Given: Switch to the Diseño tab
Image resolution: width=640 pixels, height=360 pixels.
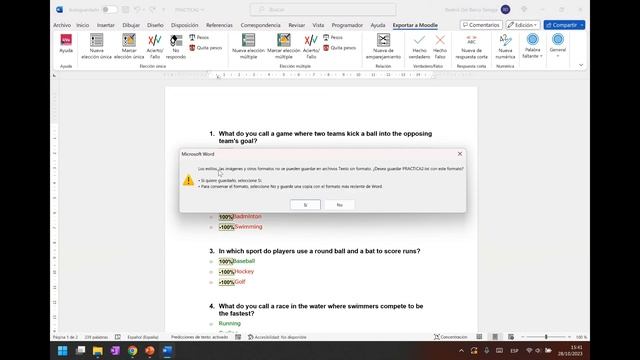Looking at the screenshot, I should click(x=155, y=25).
